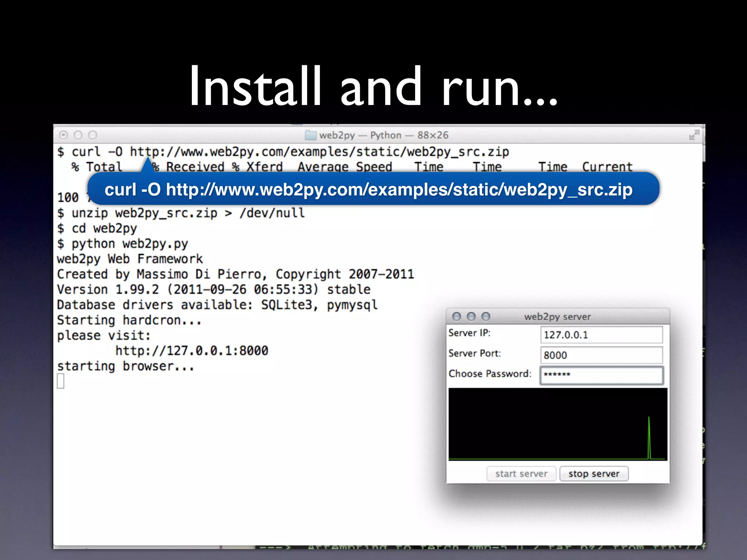Zoom the terminal window
The image size is (747, 560).
[93, 135]
